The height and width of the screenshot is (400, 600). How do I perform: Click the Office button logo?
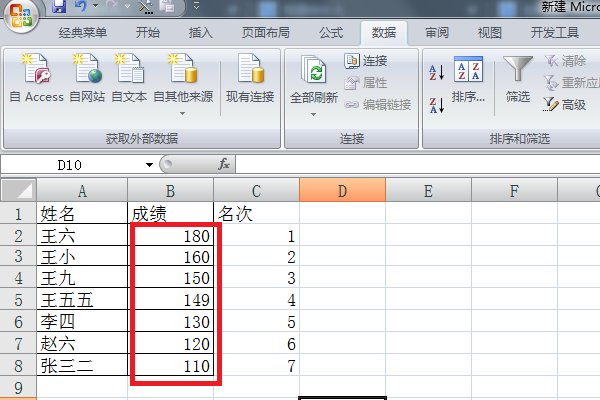(x=21, y=16)
